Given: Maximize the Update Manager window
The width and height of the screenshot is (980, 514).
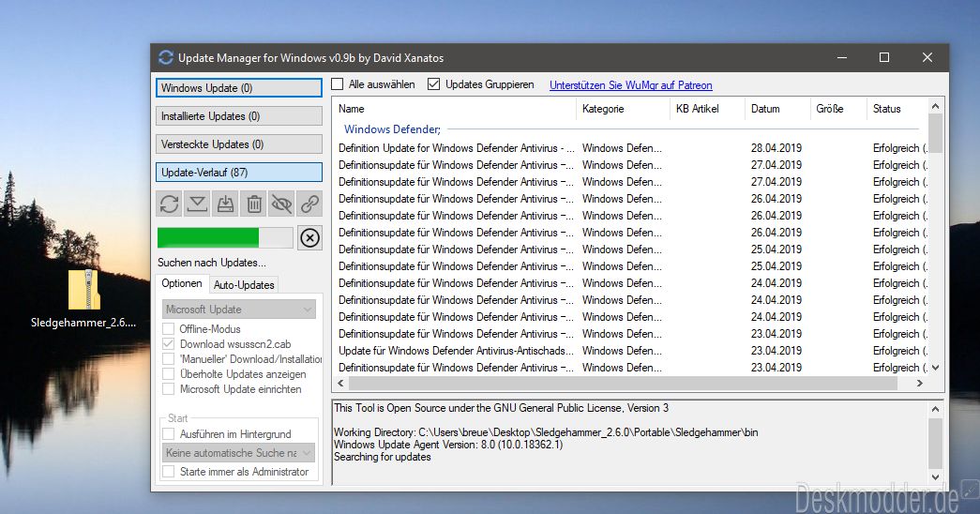Looking at the screenshot, I should [884, 57].
